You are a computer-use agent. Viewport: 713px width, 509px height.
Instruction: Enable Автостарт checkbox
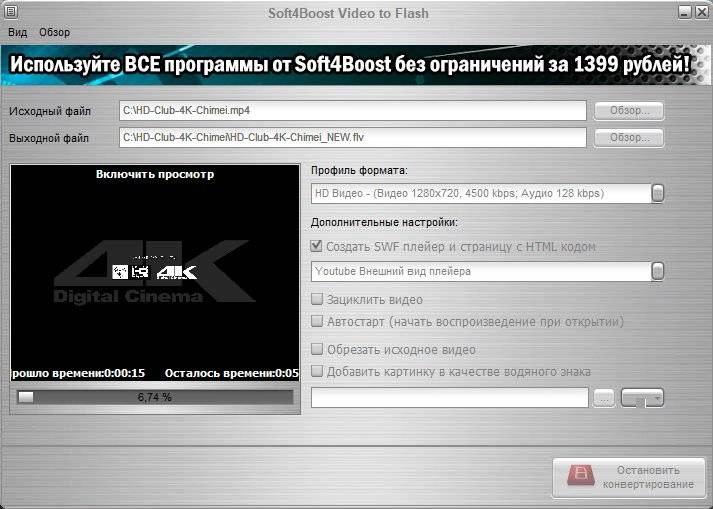pos(316,321)
